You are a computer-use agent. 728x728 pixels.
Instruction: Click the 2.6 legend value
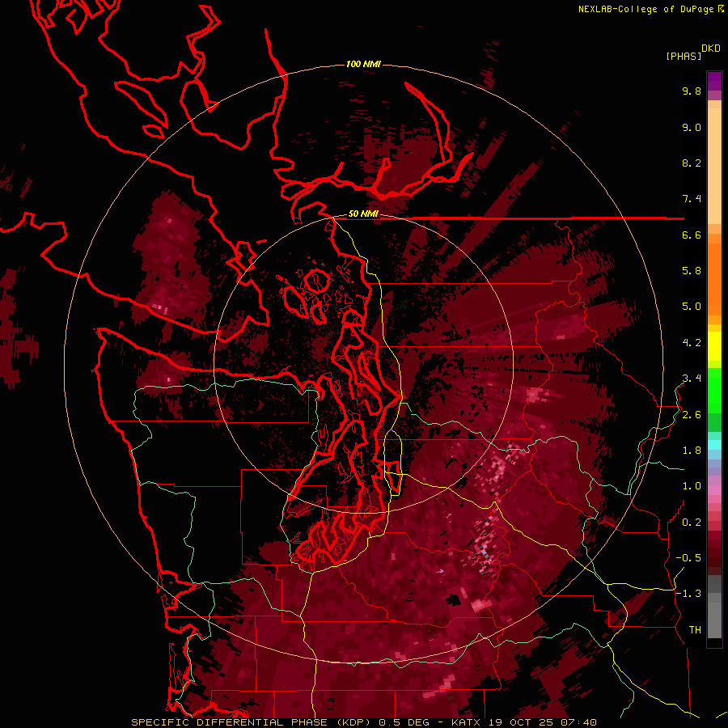click(x=692, y=415)
